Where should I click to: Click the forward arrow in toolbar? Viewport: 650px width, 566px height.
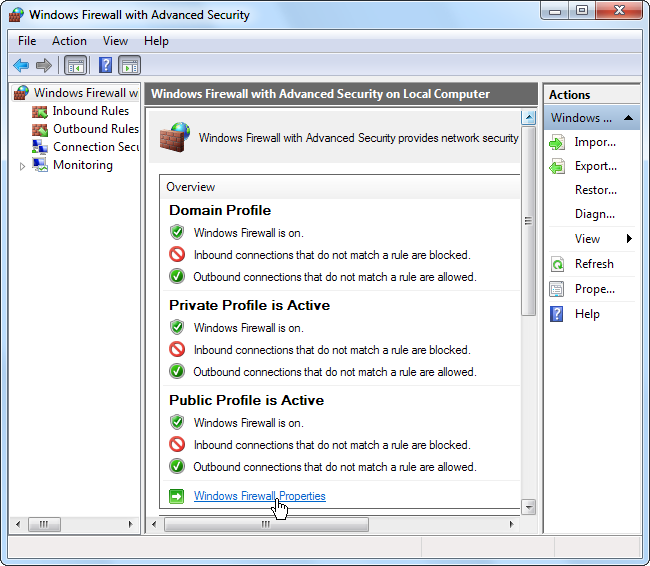[x=44, y=65]
